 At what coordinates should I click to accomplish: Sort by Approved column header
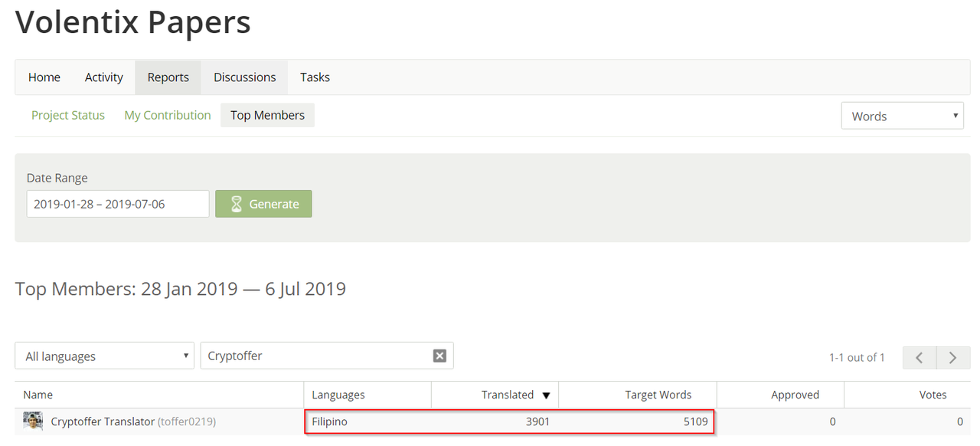[795, 395]
